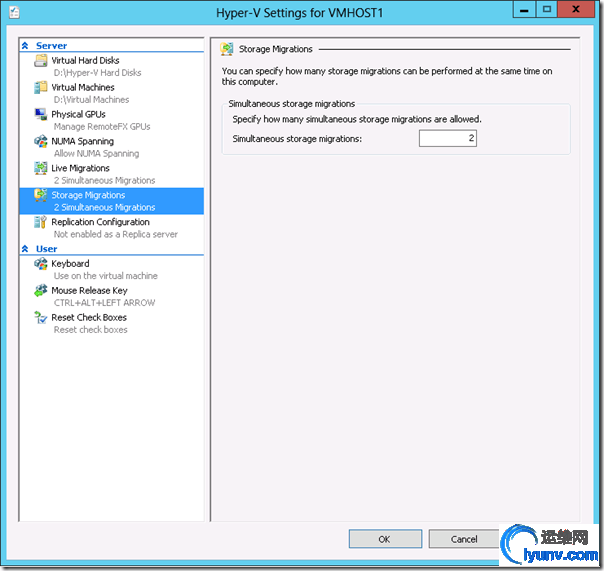Click the 'Use on the virtual machine' subtitle
This screenshot has width=604, height=571.
pos(106,276)
